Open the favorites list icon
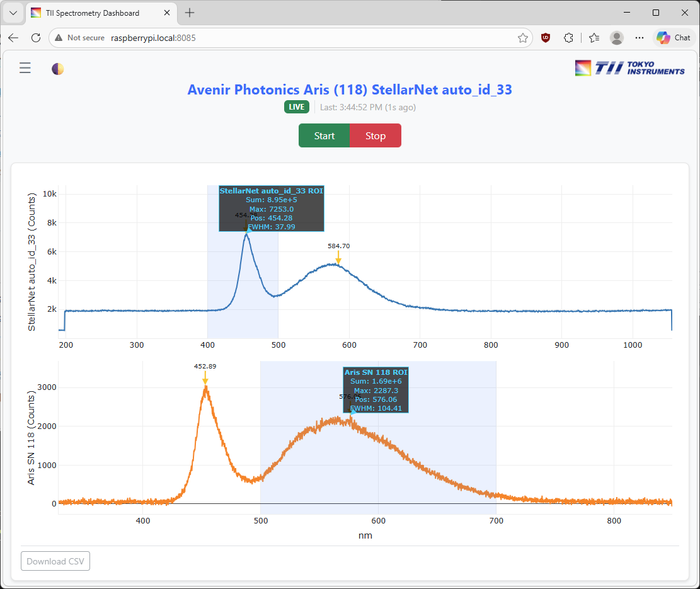 (x=594, y=38)
